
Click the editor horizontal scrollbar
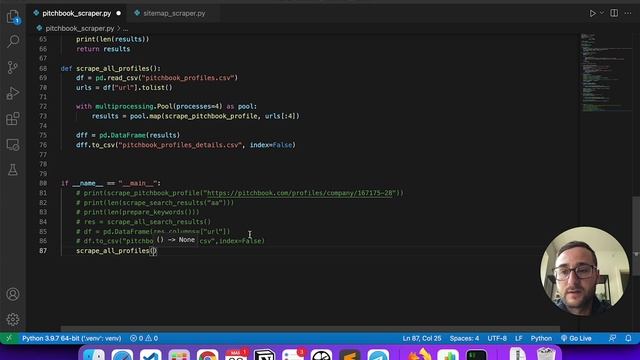tap(310, 328)
